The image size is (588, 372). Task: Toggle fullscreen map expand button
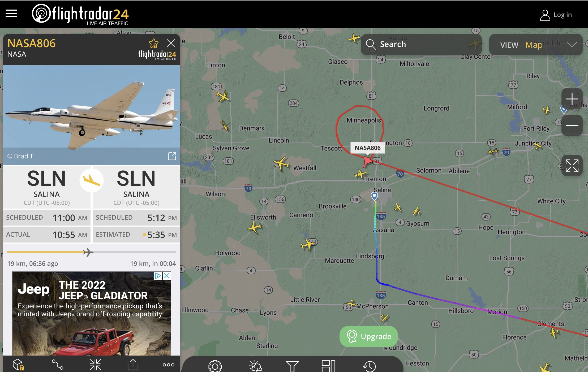(572, 166)
